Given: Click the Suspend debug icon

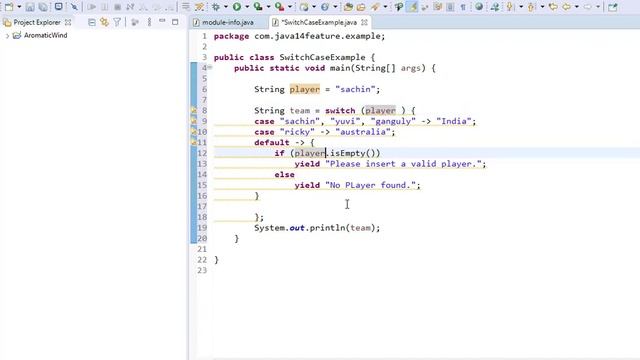Looking at the screenshot, I should click(104, 7).
